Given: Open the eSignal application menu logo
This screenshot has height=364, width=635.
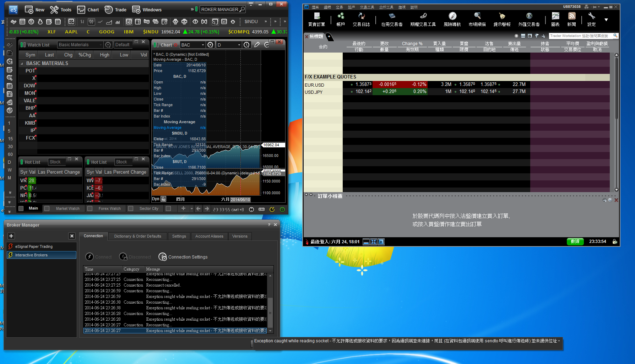Looking at the screenshot, I should point(13,10).
